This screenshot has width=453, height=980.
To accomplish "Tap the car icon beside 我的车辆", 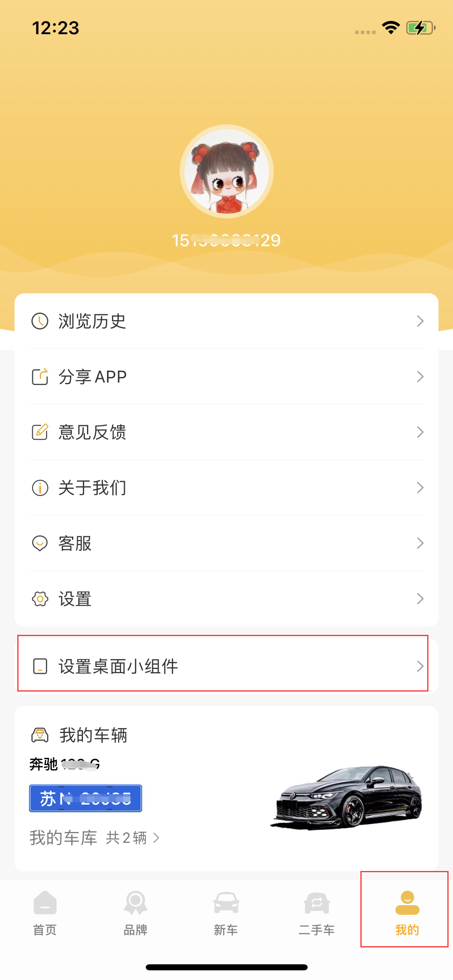I will pyautogui.click(x=40, y=735).
